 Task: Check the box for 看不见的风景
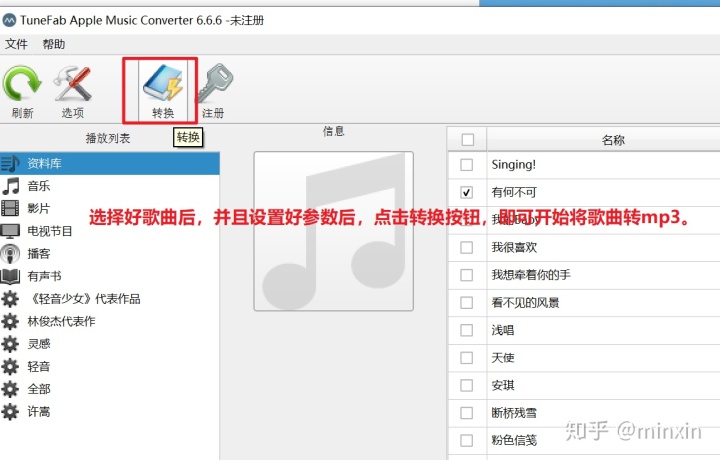pos(467,303)
